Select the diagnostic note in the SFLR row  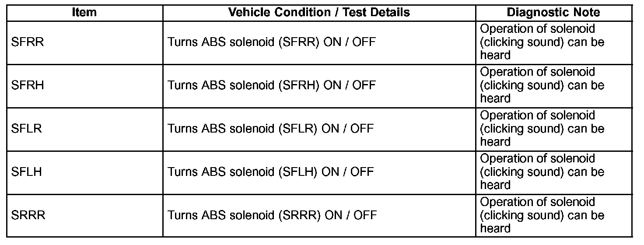click(x=542, y=129)
